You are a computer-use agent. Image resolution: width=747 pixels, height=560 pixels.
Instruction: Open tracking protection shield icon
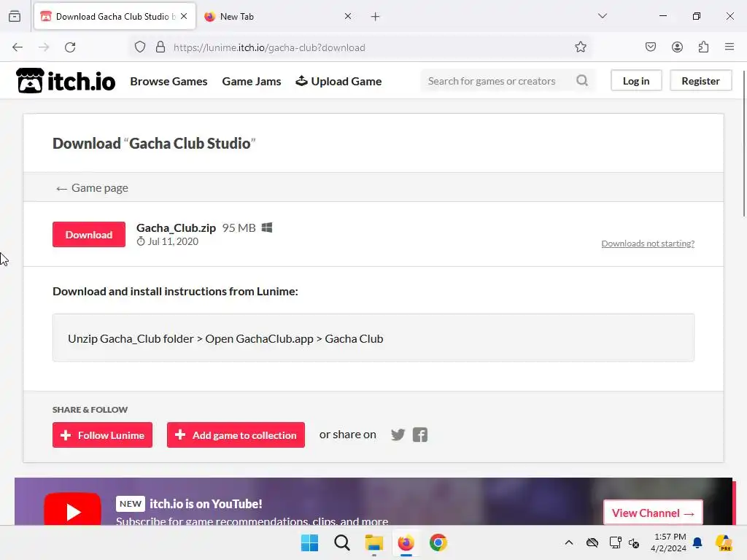click(139, 47)
